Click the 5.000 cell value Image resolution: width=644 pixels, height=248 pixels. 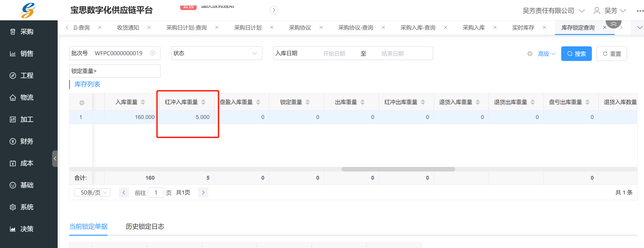202,117
